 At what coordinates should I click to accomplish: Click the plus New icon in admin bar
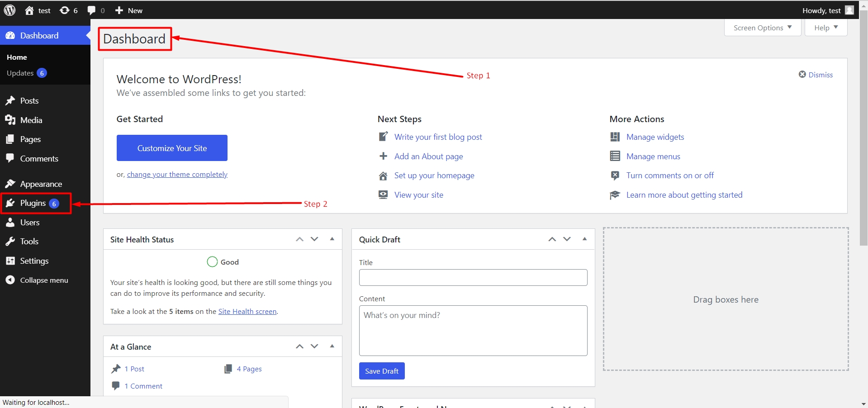(x=119, y=10)
